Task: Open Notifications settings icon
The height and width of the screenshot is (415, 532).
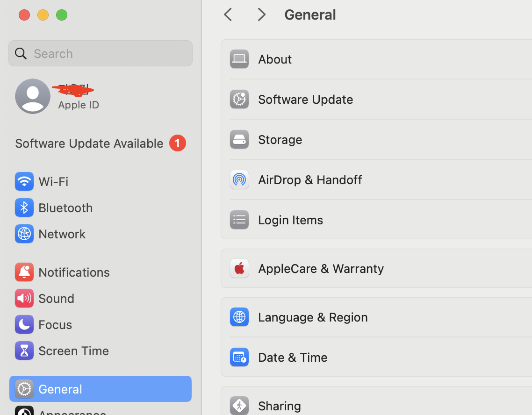Action: 24,272
